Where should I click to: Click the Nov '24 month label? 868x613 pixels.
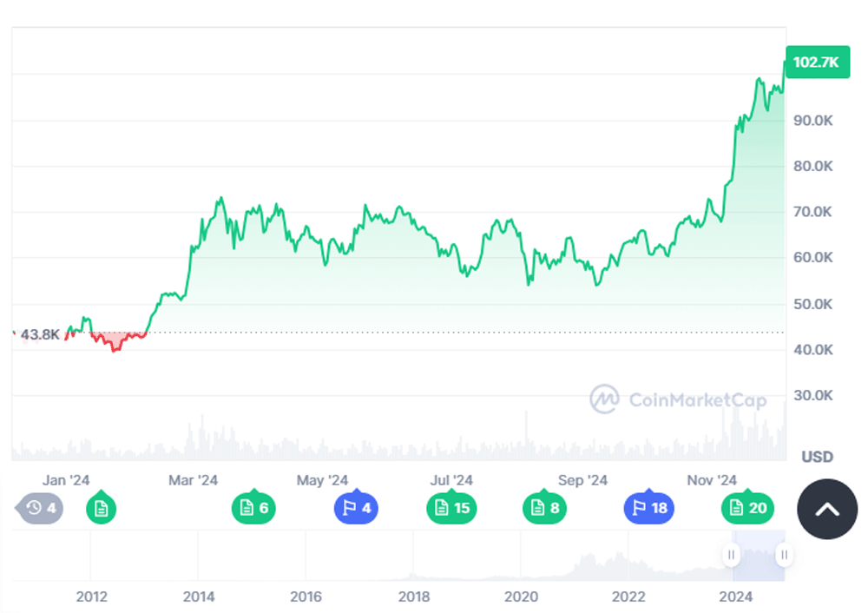712,479
